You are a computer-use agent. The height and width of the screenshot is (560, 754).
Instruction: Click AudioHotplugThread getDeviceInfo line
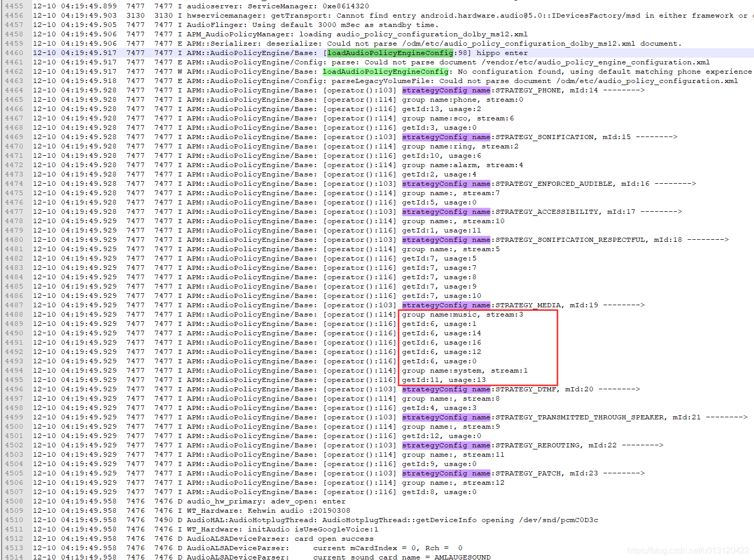coord(393,520)
